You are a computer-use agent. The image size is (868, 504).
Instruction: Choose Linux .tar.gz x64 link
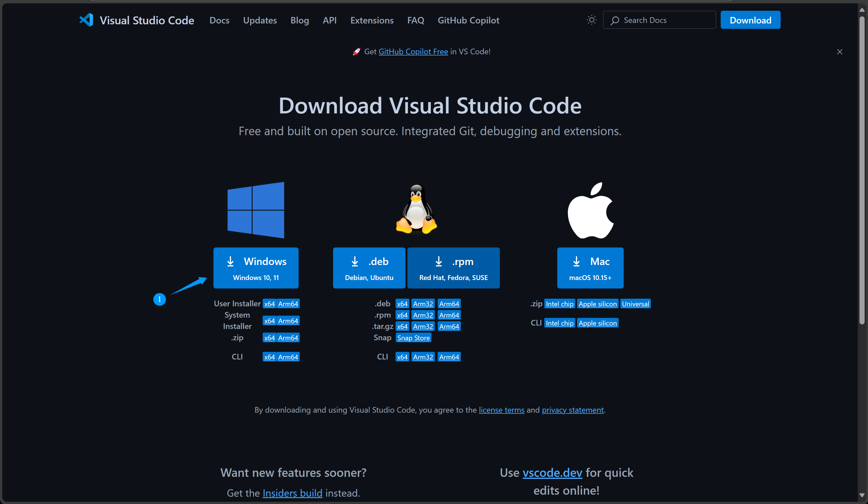click(x=402, y=327)
